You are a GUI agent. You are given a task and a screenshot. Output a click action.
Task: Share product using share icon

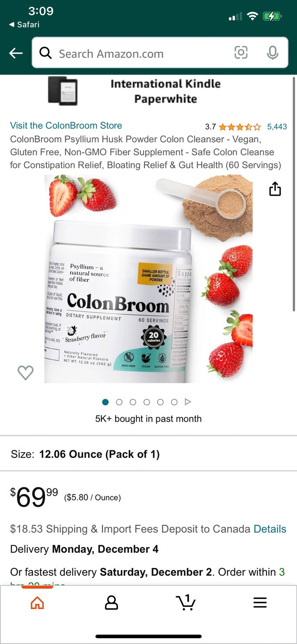point(275,189)
